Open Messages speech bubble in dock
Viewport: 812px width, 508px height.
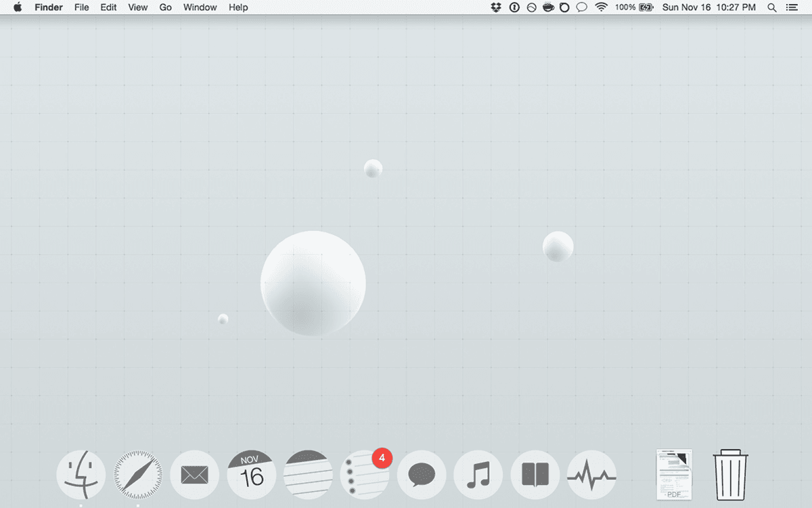point(422,475)
